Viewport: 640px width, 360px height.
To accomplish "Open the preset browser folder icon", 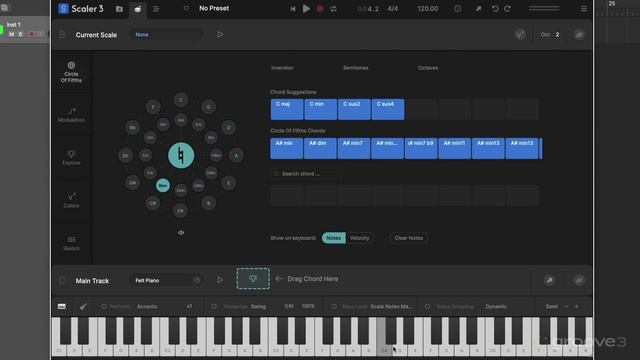I will click(119, 9).
